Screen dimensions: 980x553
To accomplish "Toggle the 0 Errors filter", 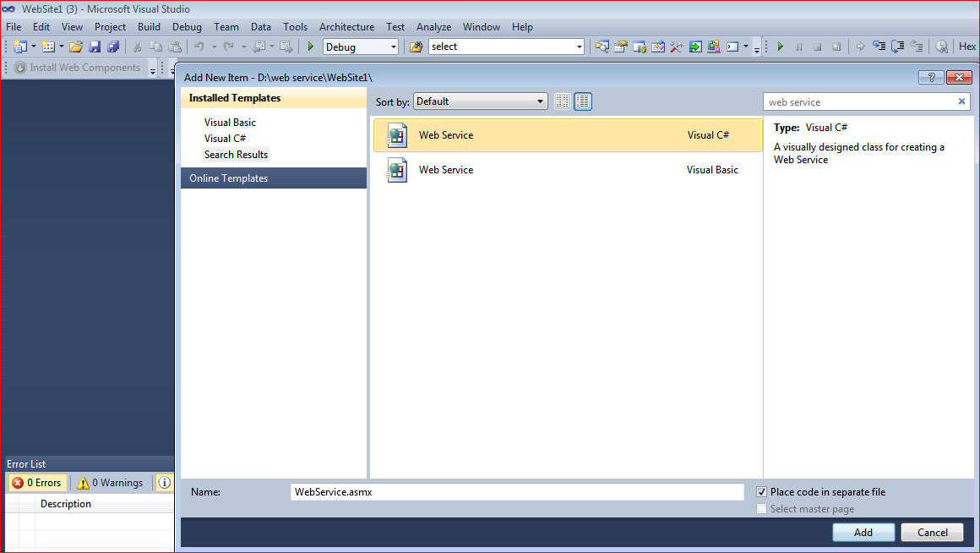I will (37, 483).
